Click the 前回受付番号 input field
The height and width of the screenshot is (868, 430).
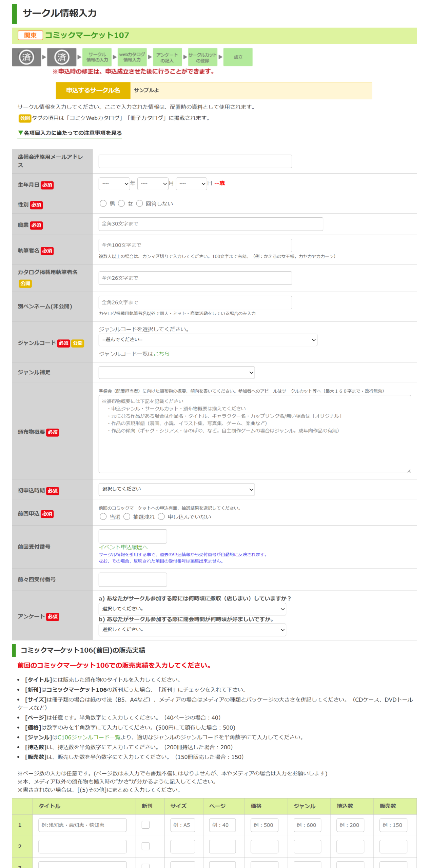point(133,536)
